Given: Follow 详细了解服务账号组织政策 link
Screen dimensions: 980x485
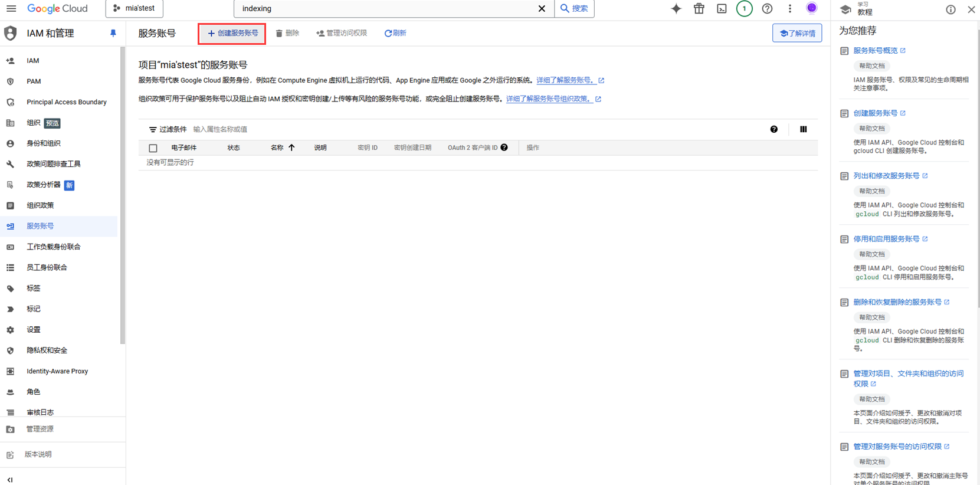Looking at the screenshot, I should tap(549, 99).
